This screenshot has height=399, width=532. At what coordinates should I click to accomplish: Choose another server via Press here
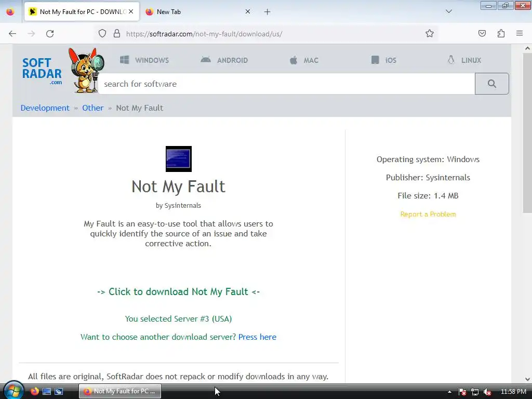[x=257, y=337]
